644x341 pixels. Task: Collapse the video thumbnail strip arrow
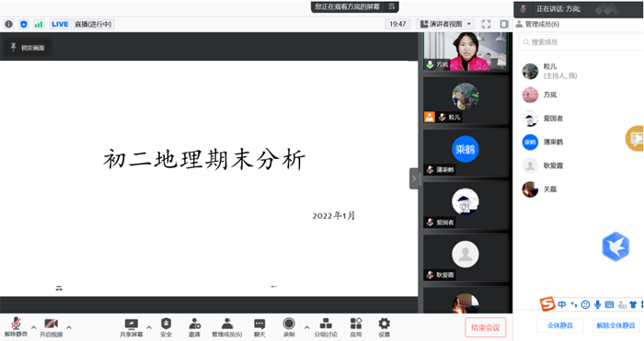pos(414,178)
